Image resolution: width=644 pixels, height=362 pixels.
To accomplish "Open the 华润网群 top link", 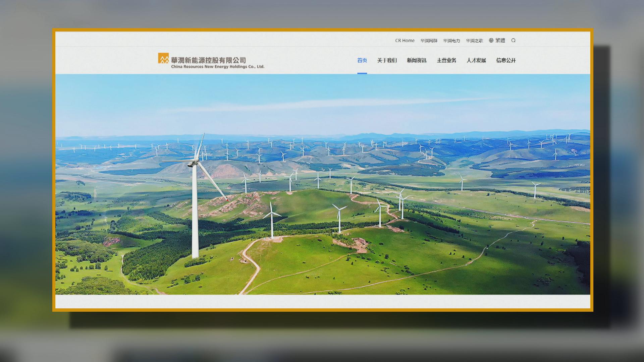I will [x=429, y=41].
